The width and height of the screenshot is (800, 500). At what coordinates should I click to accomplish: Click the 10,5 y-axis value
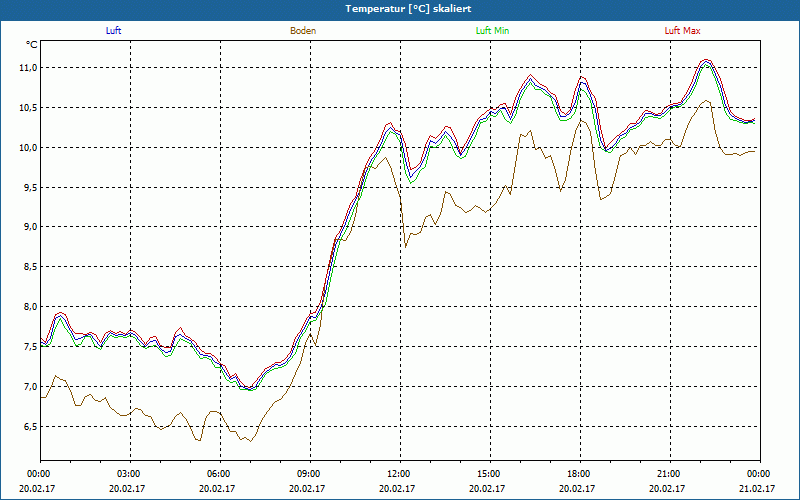(x=28, y=108)
